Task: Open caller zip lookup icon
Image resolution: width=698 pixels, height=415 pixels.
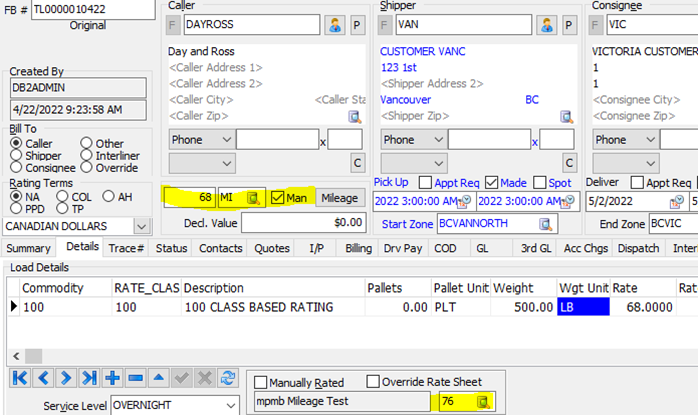Action: pyautogui.click(x=354, y=117)
